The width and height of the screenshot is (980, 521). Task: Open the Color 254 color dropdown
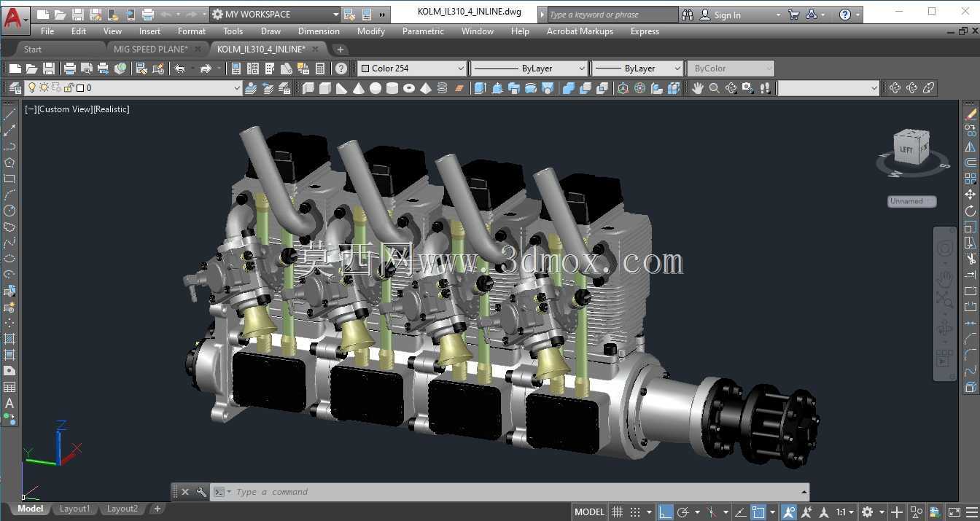[x=412, y=68]
